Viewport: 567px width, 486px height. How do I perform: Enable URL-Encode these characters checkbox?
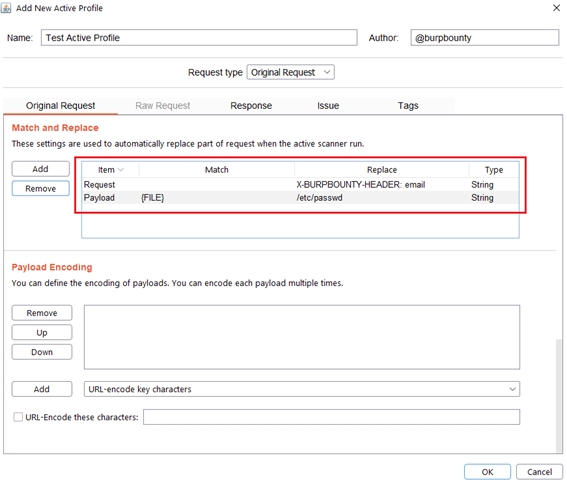tap(18, 417)
